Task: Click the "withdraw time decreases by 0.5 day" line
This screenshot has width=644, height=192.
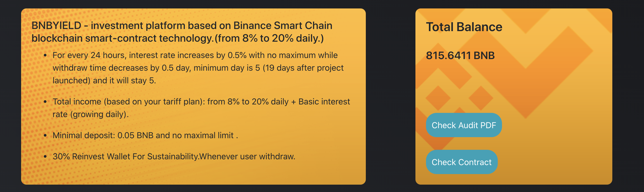Action: (x=198, y=68)
